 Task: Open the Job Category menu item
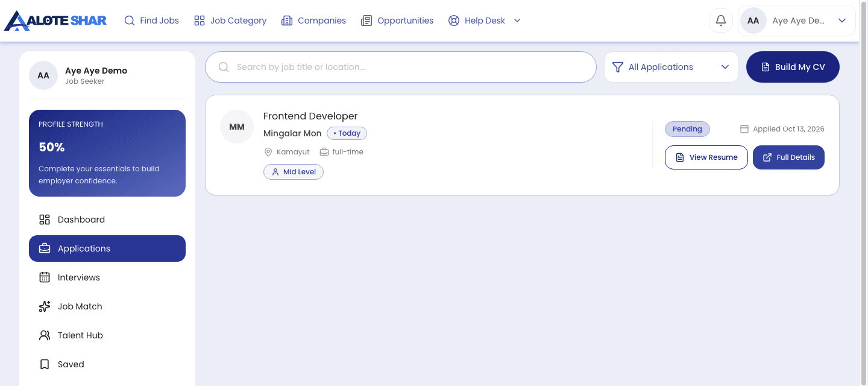pos(230,21)
